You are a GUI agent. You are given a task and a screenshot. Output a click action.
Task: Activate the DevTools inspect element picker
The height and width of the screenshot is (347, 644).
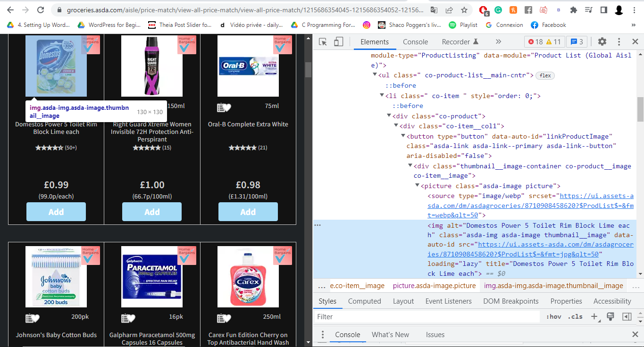[323, 42]
